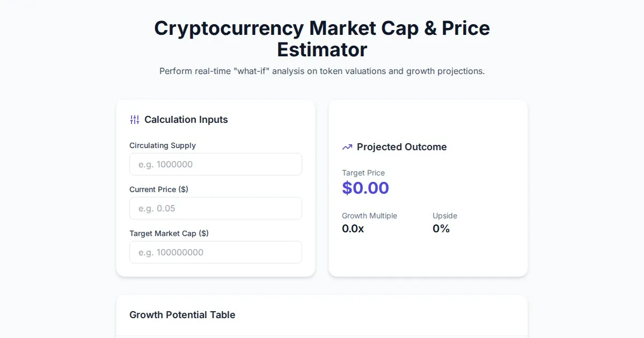Click the Calculation Inputs heading text
This screenshot has height=338, width=644.
pyautogui.click(x=186, y=120)
